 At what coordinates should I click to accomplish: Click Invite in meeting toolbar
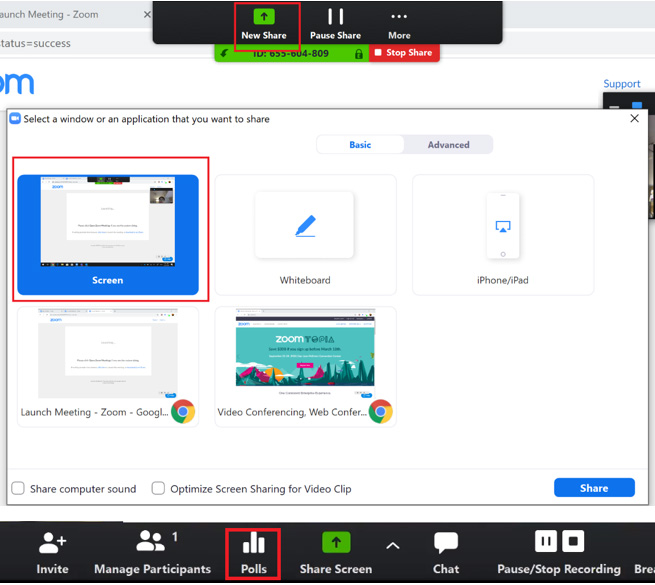coord(52,553)
